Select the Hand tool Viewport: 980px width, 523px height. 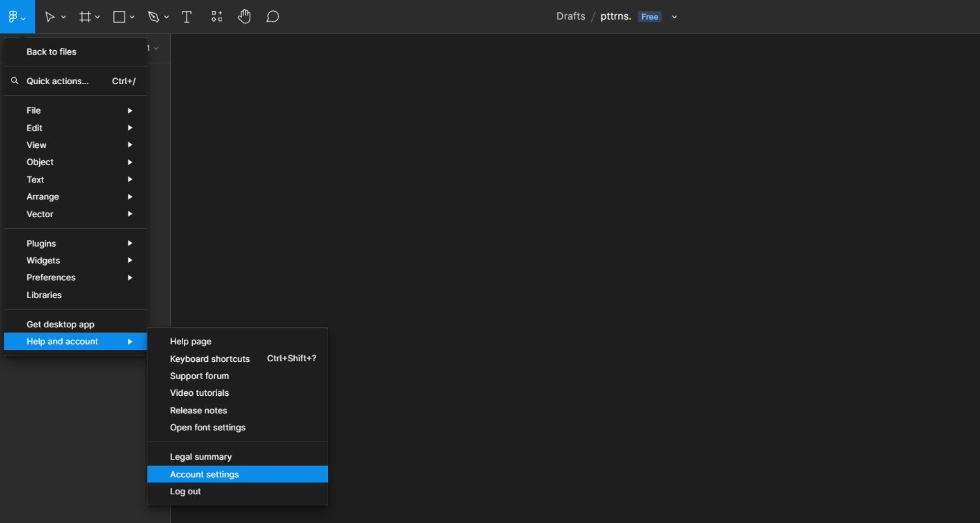click(244, 17)
